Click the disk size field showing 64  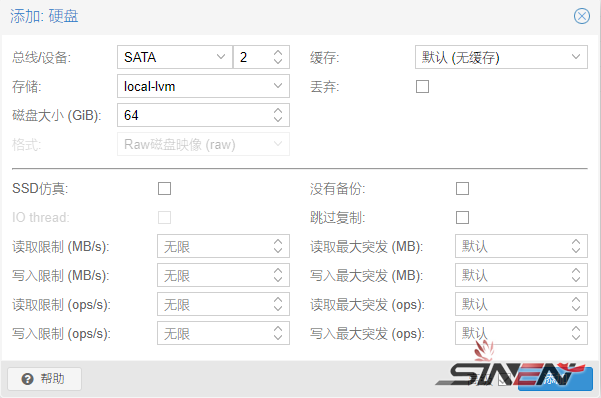tap(194, 115)
